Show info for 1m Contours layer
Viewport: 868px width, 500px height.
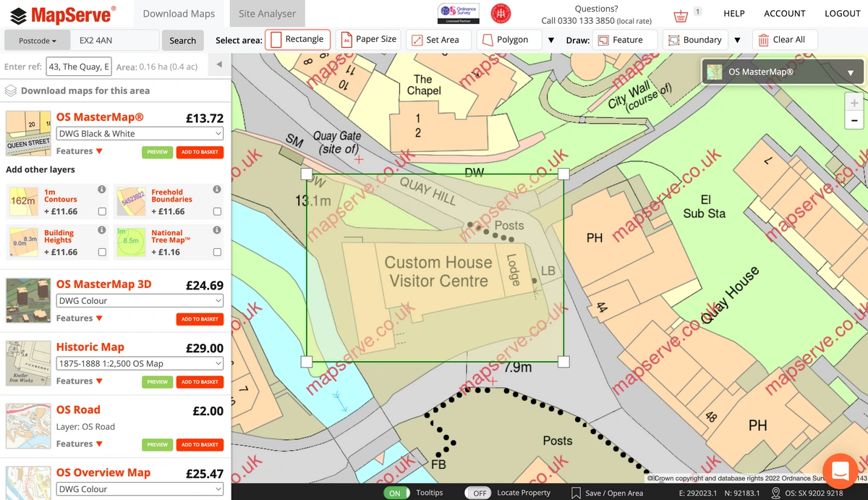tap(102, 190)
